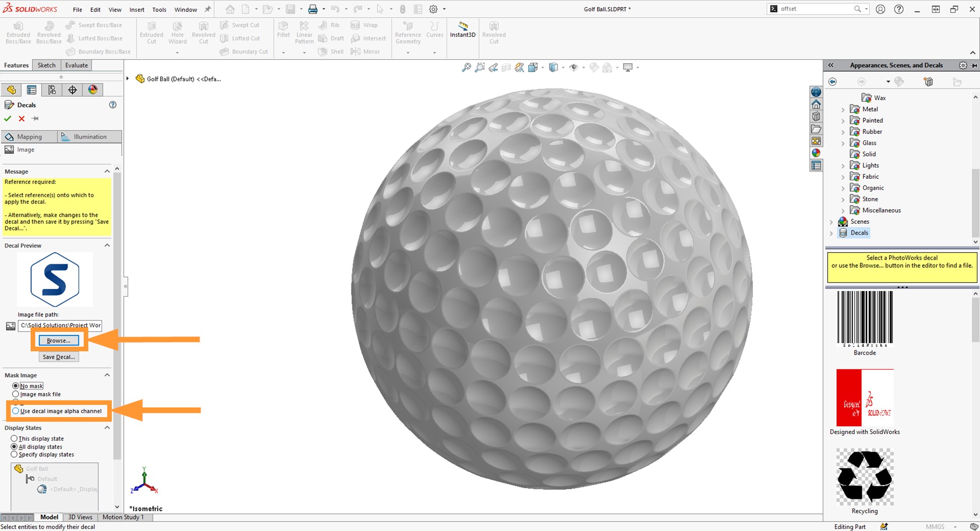Activate the Instant3D tool

click(x=462, y=32)
